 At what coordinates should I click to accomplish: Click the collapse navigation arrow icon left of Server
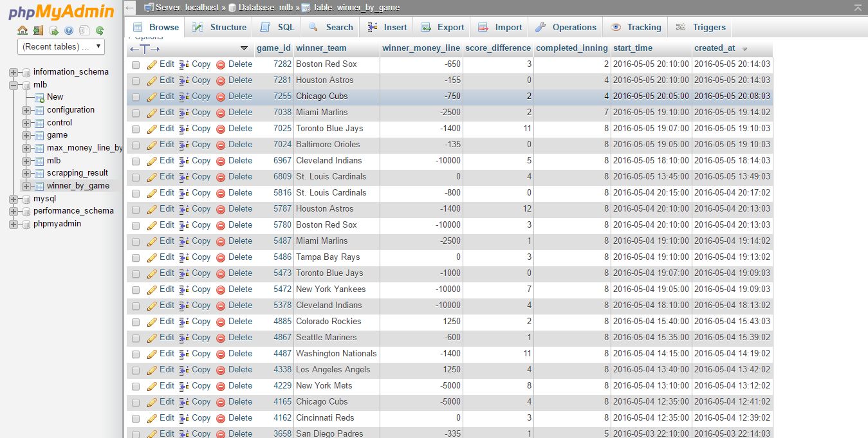[131, 8]
